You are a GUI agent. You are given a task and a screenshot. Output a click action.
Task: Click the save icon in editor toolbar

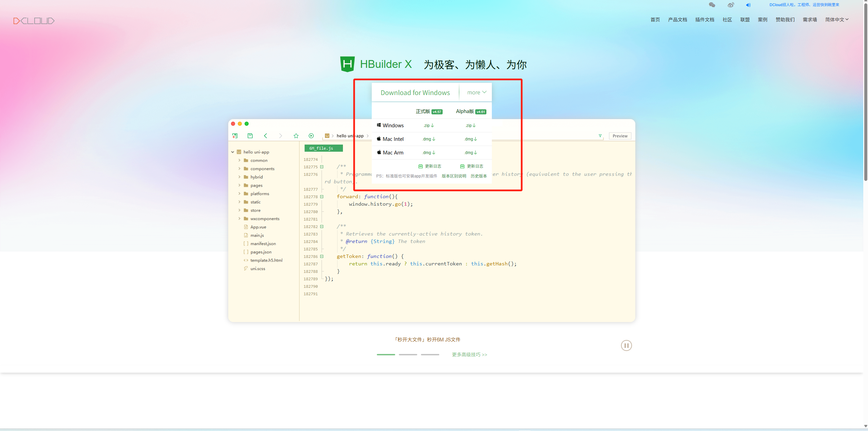[x=250, y=136]
